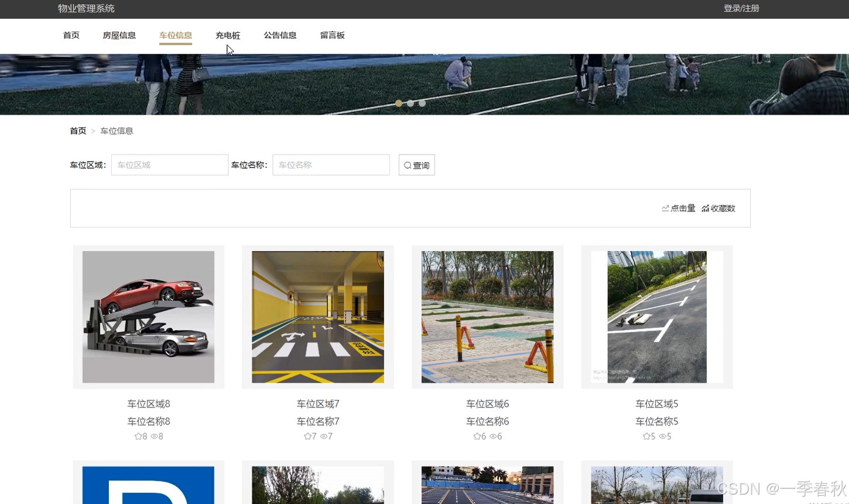The image size is (849, 504).
Task: Focus the 车位名称 search field
Action: [331, 165]
